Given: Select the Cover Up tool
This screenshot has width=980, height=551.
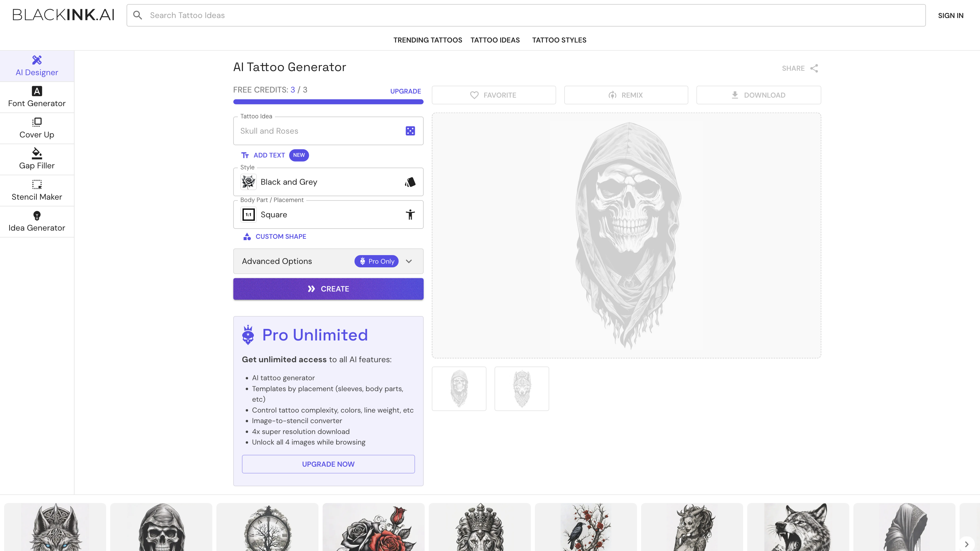Looking at the screenshot, I should click(x=37, y=128).
